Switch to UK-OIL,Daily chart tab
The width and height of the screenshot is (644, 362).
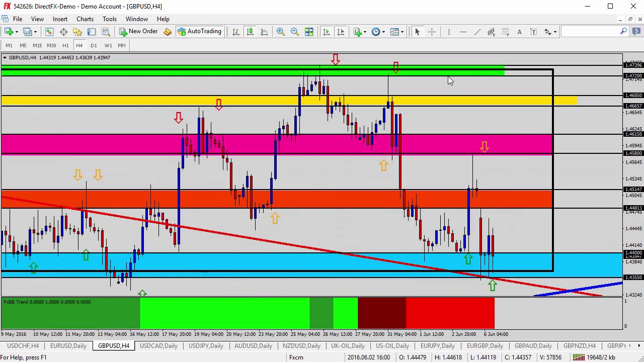[348, 346]
